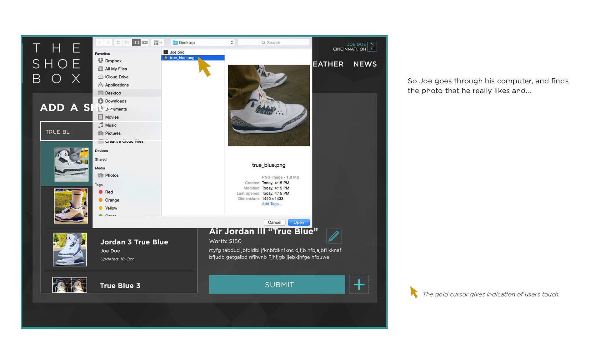Click the SUBMIT button
Viewport: 600px width, 364px height.
(277, 284)
